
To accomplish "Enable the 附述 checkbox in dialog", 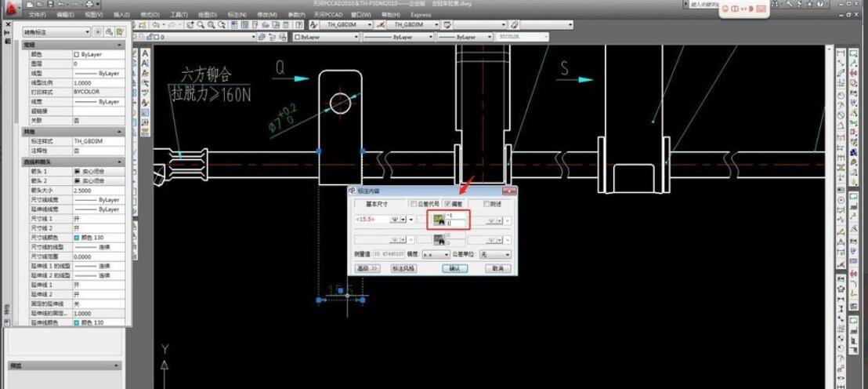I will coord(486,204).
